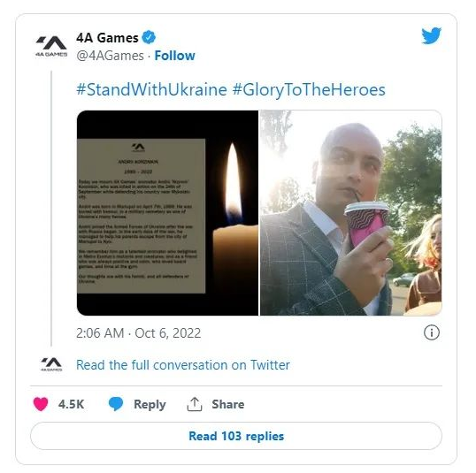Follow the 4A Games account
This screenshot has width=476, height=473.
pos(174,56)
